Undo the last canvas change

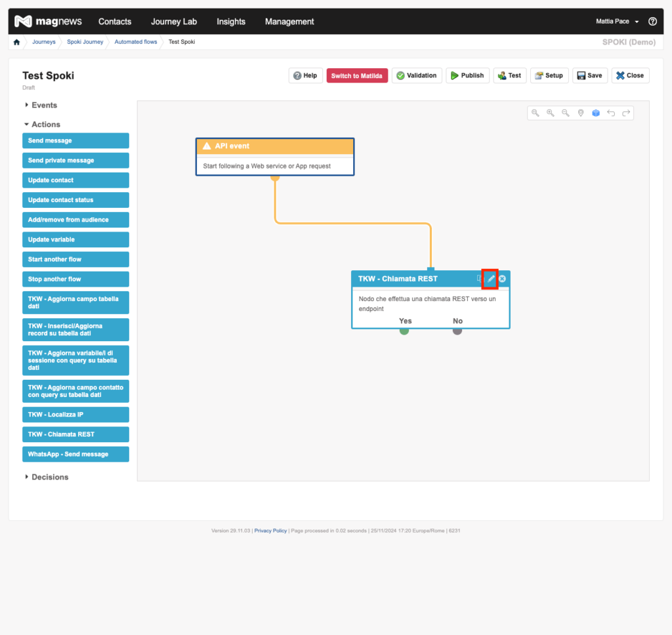point(611,113)
